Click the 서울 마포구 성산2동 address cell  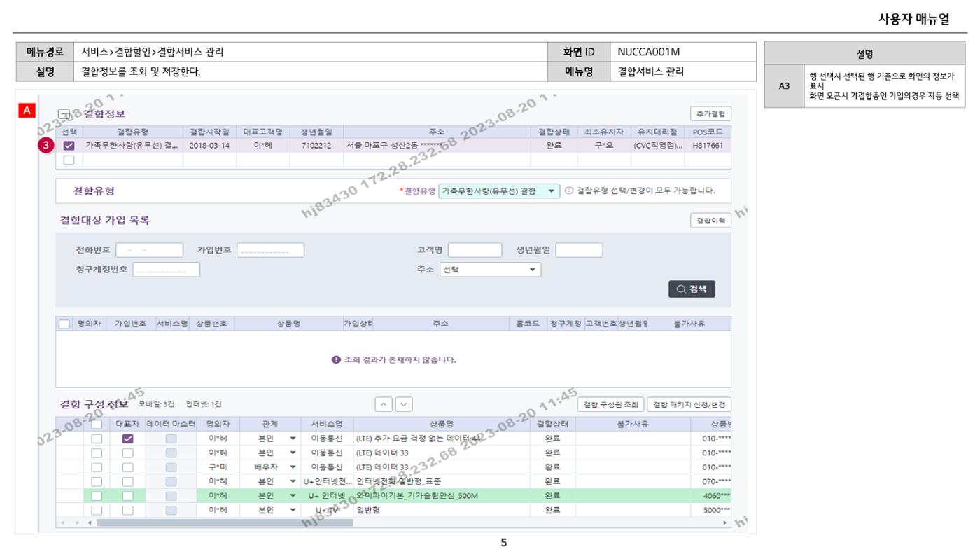pos(437,146)
